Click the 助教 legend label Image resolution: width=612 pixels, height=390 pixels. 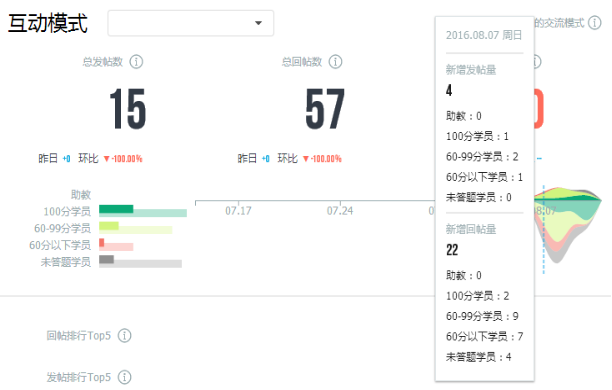[81, 194]
